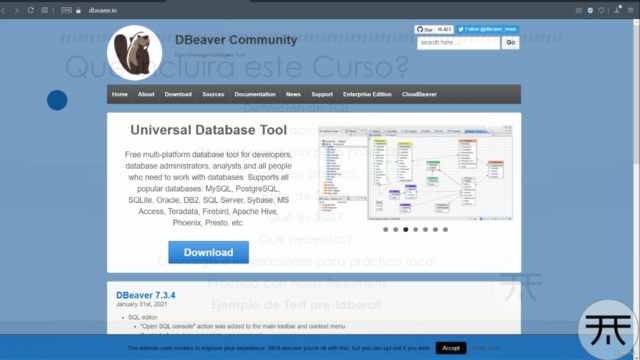Reload the dbeaver.io page

click(x=31, y=10)
